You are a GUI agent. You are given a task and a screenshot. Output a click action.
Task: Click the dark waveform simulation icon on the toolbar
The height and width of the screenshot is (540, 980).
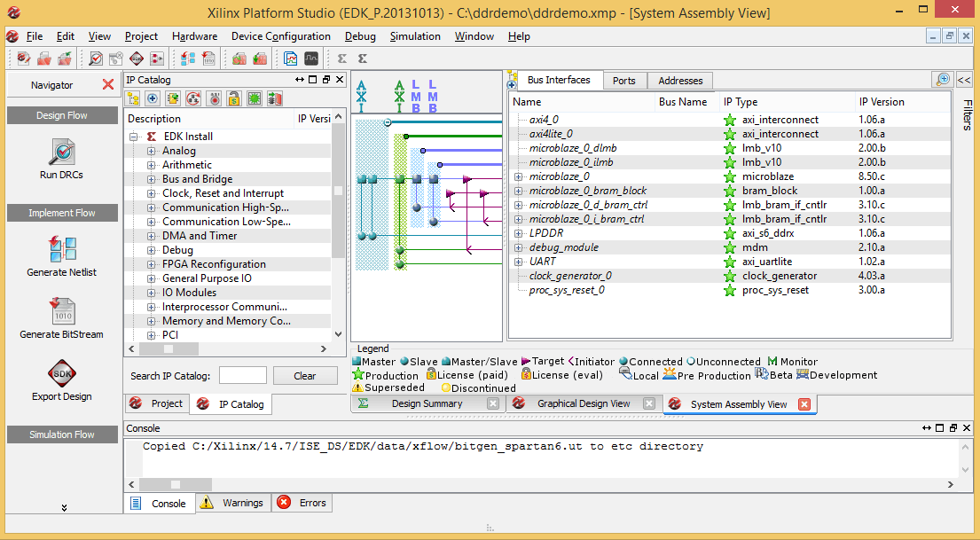click(310, 57)
